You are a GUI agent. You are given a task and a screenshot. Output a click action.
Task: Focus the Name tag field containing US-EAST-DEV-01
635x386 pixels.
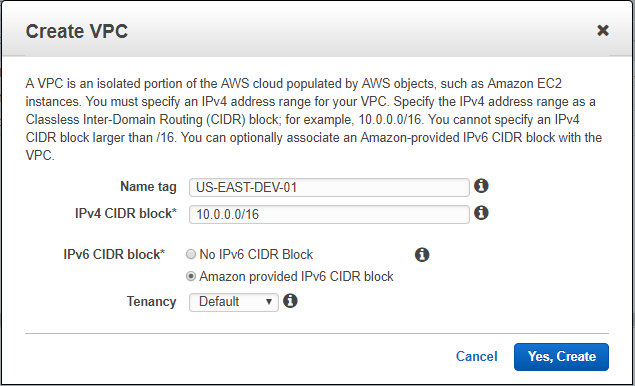tap(329, 188)
